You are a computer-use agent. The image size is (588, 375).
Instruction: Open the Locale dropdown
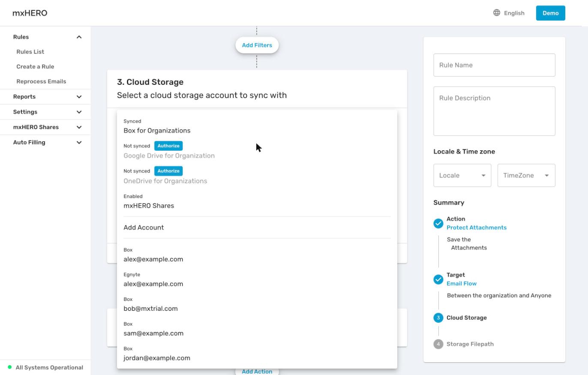coord(462,176)
